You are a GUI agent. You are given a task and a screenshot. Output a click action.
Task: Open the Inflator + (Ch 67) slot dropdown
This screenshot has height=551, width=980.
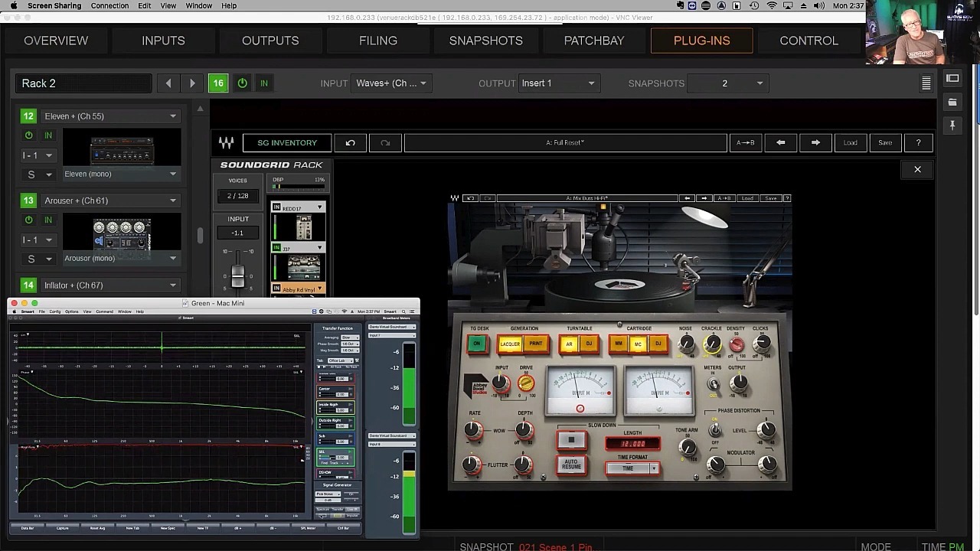click(x=110, y=285)
